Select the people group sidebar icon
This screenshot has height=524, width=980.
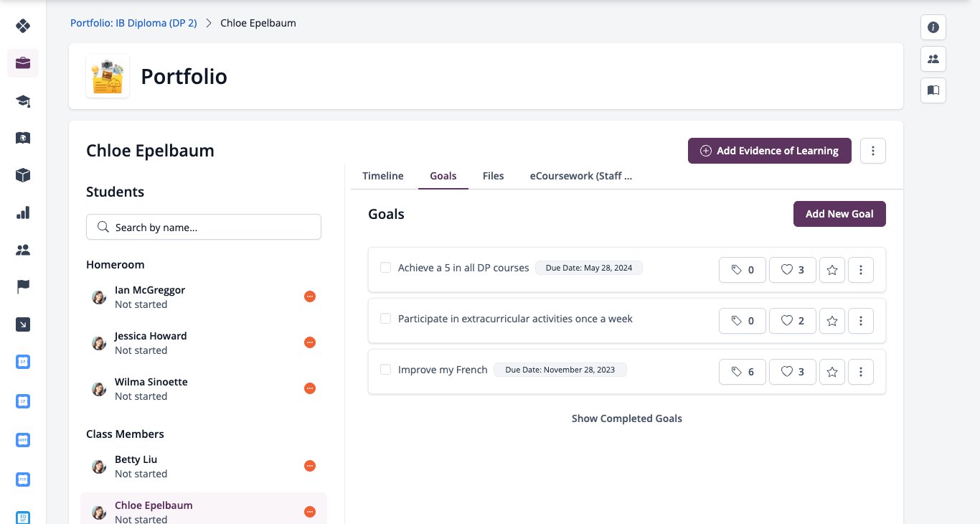point(23,250)
